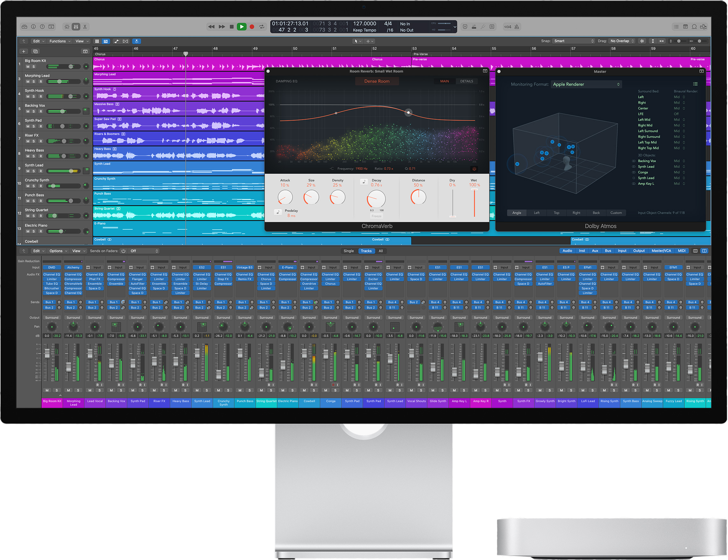Screen dimensions: 728x560
Task: Record-enable the Synth Hook track
Action: coord(41,97)
